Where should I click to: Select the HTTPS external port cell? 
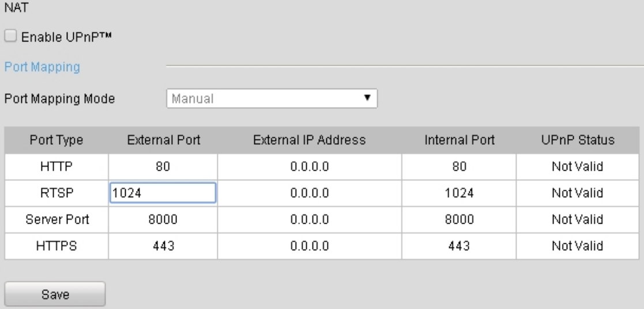click(163, 246)
